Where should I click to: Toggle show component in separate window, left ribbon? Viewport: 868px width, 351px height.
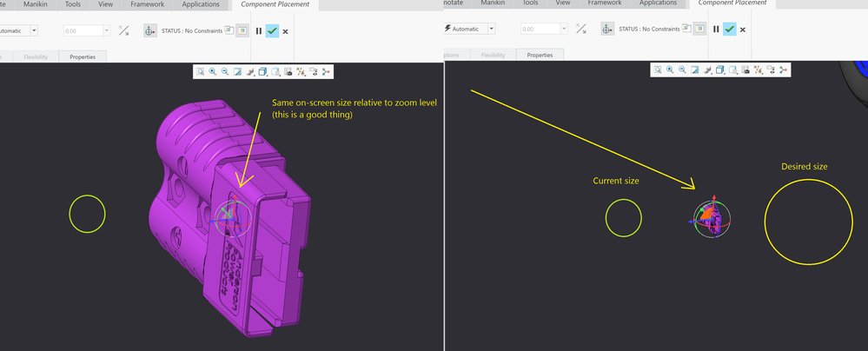[x=228, y=30]
